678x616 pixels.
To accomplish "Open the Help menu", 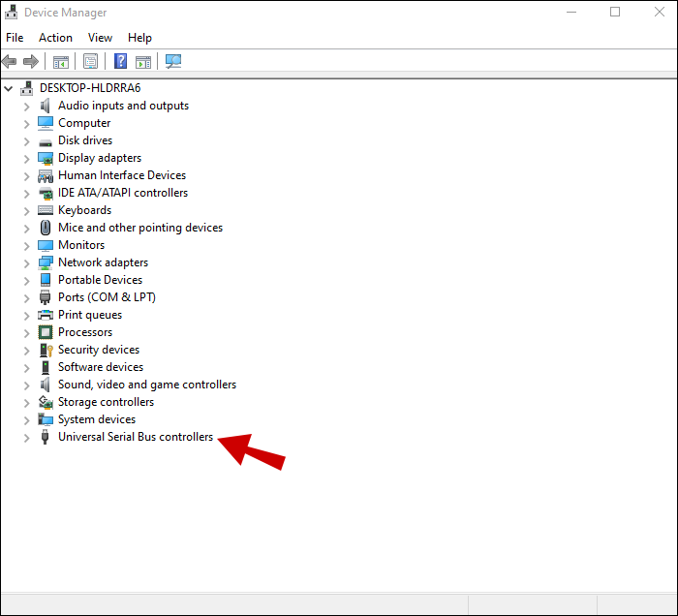I will [x=139, y=38].
